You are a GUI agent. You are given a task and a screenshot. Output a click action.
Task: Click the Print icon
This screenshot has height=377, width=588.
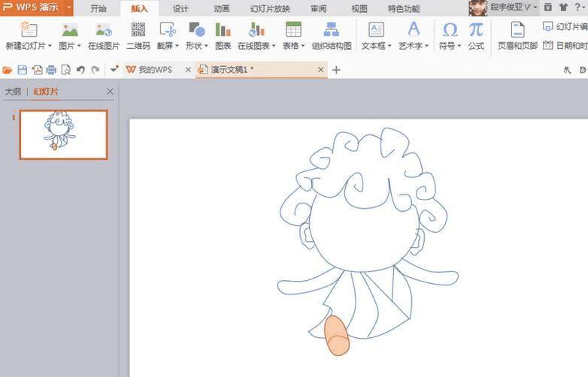pos(51,70)
